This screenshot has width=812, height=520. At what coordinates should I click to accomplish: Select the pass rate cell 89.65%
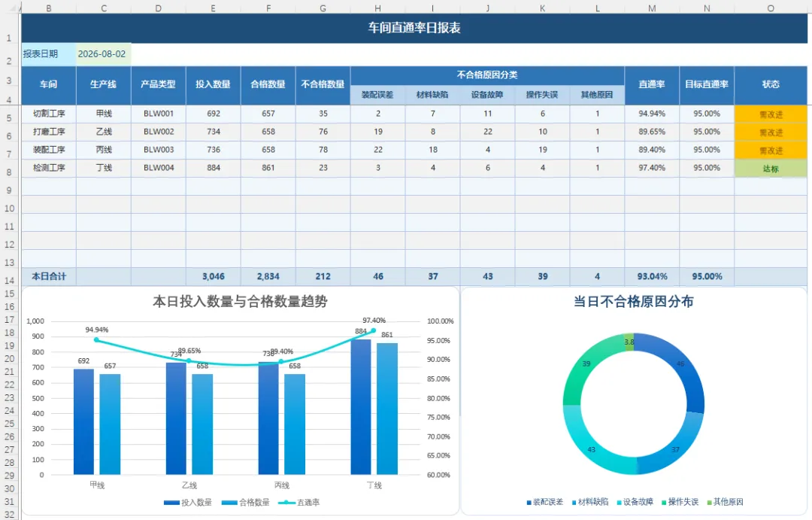coord(652,132)
